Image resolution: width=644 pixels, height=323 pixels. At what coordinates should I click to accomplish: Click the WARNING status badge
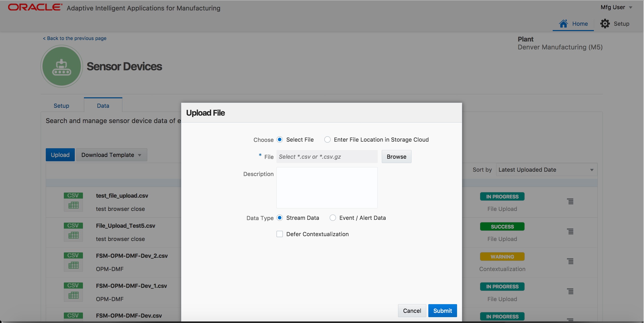click(502, 257)
